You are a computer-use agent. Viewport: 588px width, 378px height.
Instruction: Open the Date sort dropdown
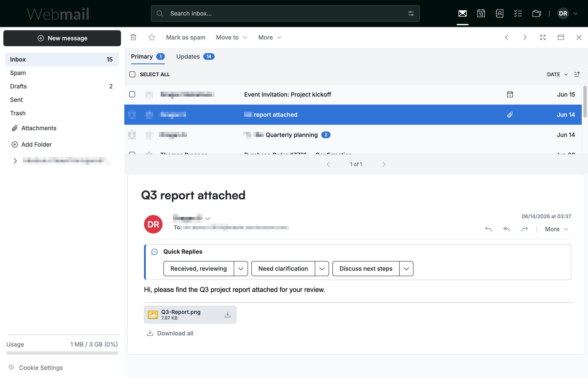pyautogui.click(x=557, y=74)
